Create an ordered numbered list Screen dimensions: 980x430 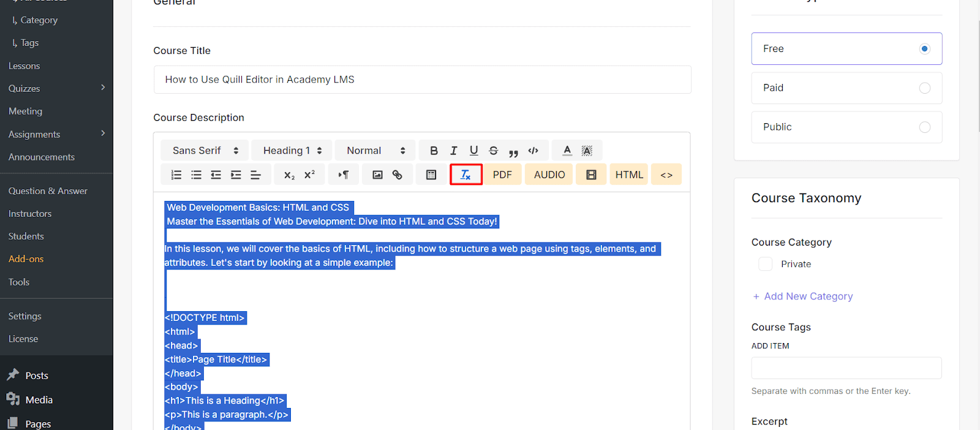[x=176, y=175]
